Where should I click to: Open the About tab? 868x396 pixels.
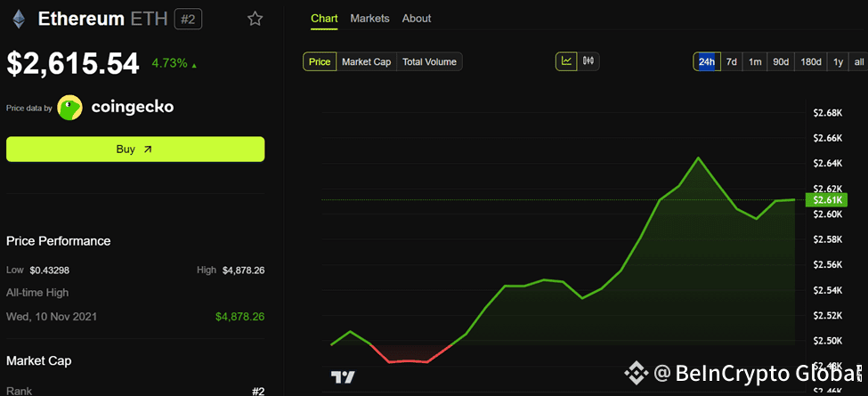(x=417, y=19)
